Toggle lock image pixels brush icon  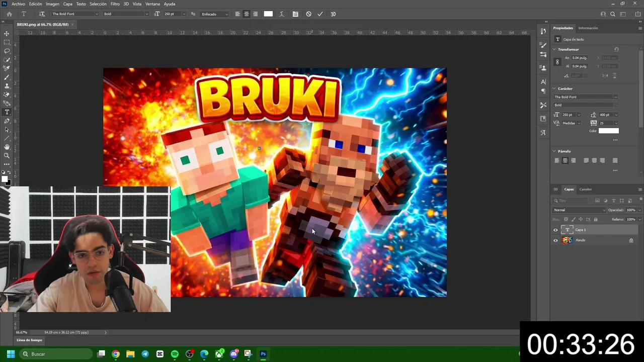(573, 219)
